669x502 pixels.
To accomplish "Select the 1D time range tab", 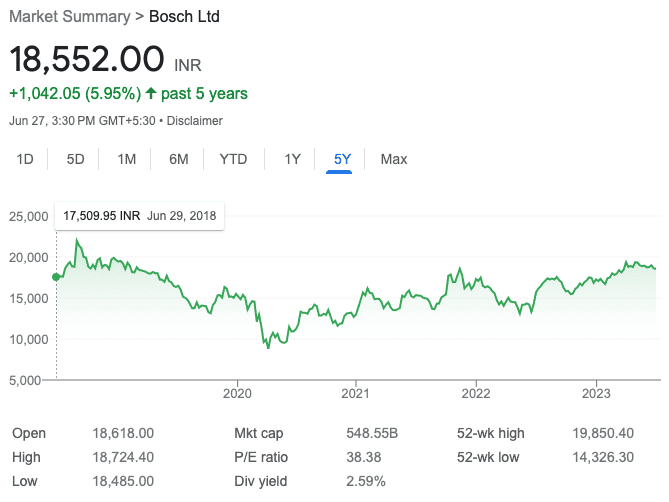I will (x=25, y=159).
